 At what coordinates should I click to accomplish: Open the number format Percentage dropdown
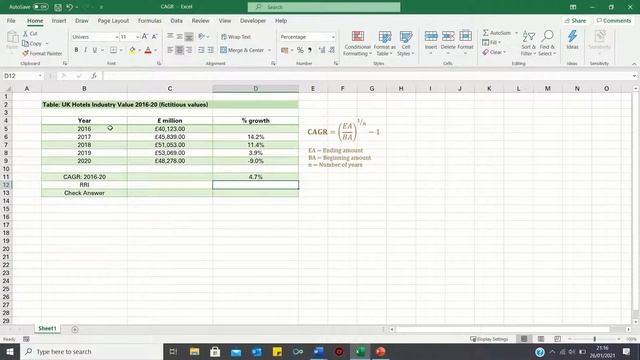tap(333, 37)
